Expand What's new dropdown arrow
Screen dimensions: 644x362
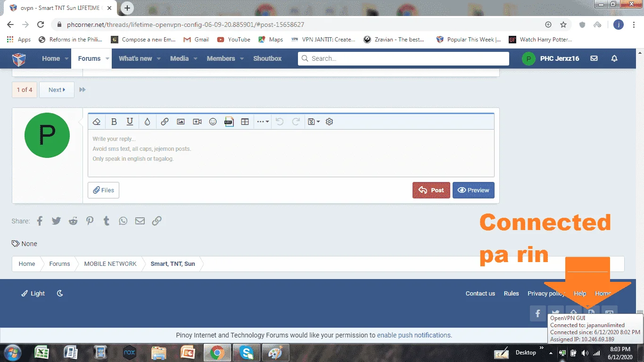[158, 58]
